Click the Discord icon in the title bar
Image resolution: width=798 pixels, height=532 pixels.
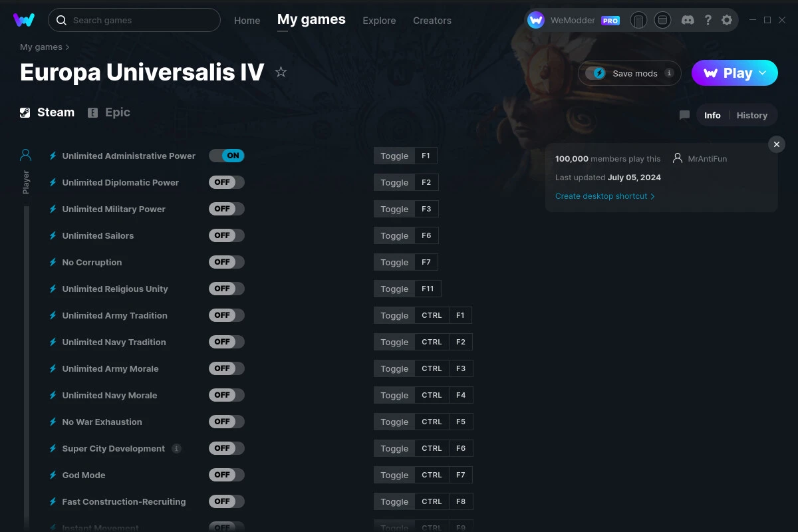coord(688,20)
